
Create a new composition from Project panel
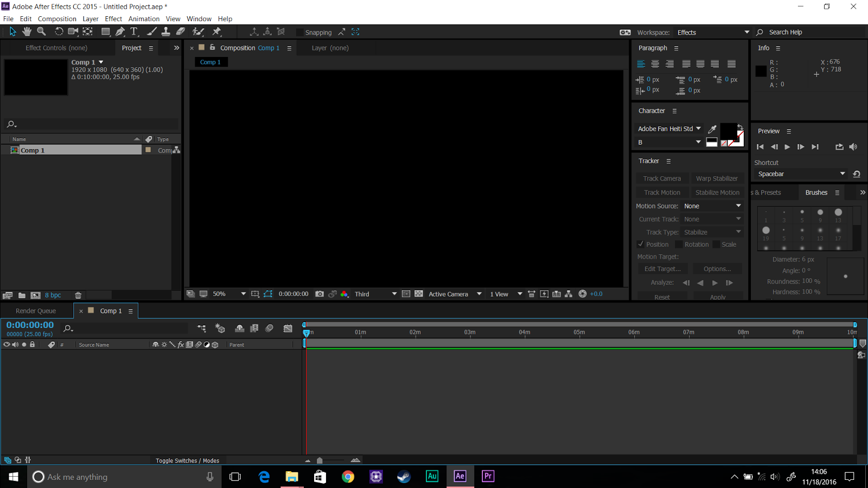point(35,296)
